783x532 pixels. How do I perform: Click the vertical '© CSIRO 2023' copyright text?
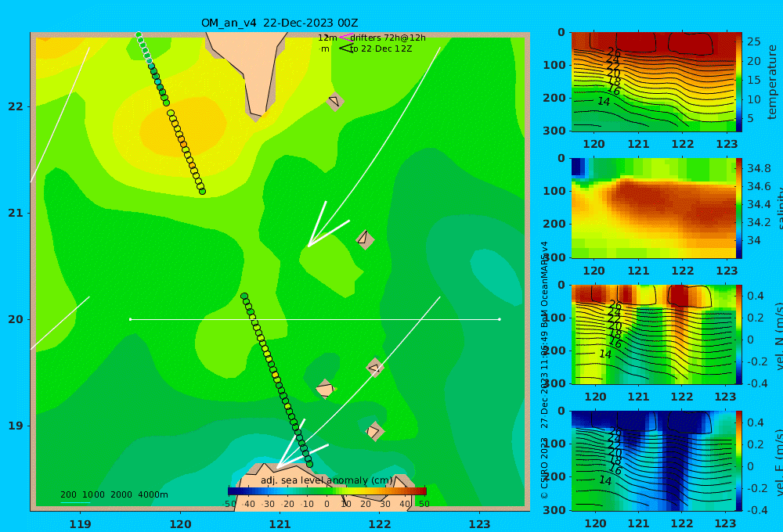[544, 468]
